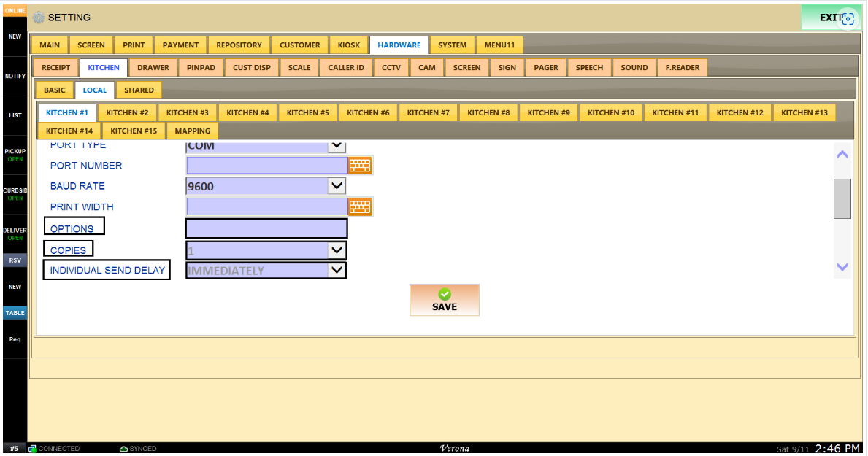Open the Mapping tab
The width and height of the screenshot is (868, 456).
193,131
